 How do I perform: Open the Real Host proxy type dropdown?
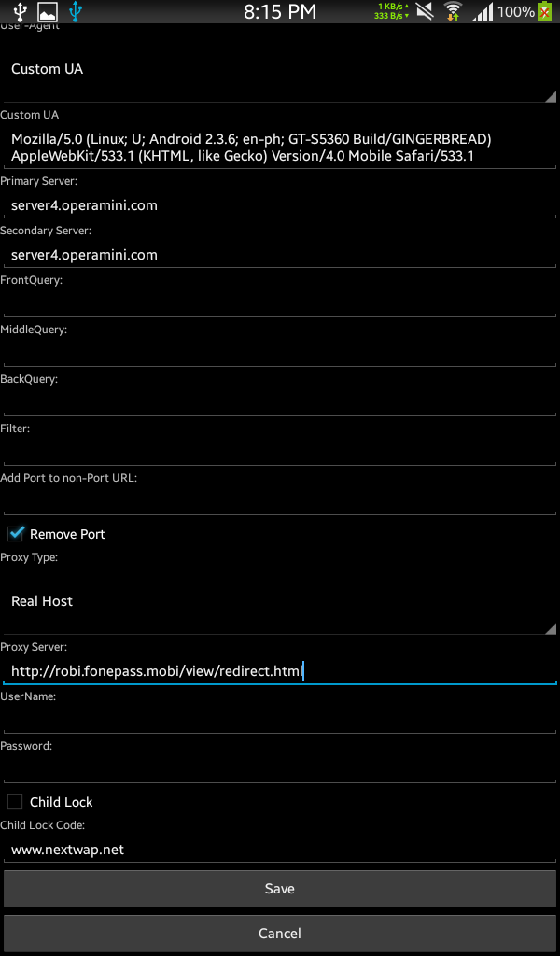coord(280,601)
